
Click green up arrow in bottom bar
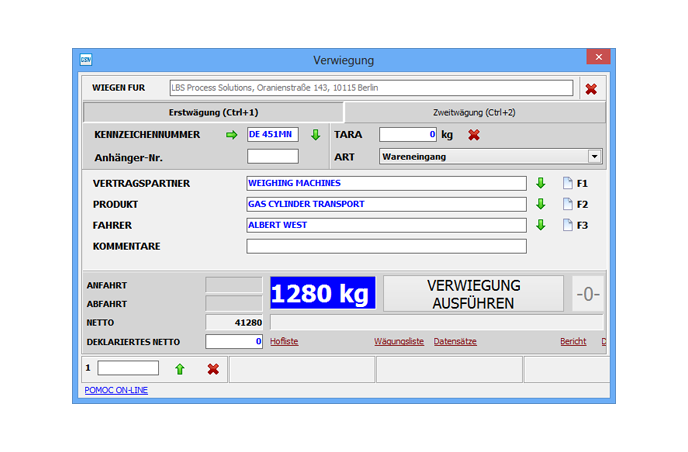pyautogui.click(x=180, y=369)
